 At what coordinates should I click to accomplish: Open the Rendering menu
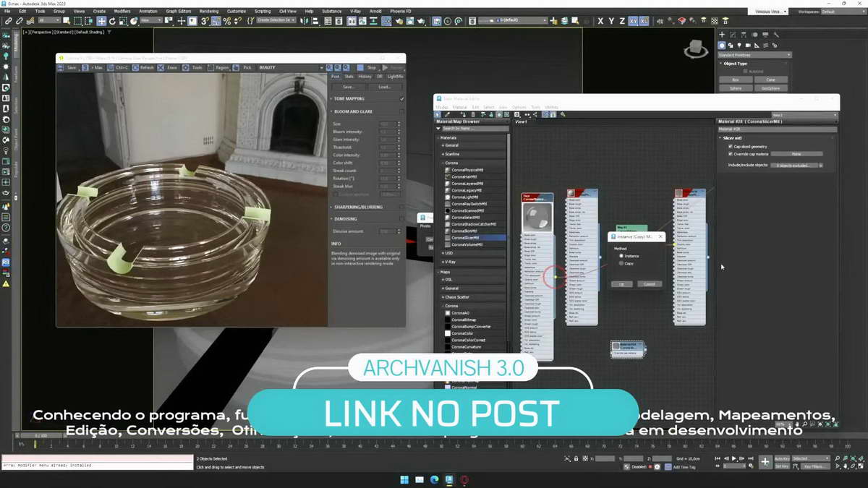pyautogui.click(x=208, y=12)
